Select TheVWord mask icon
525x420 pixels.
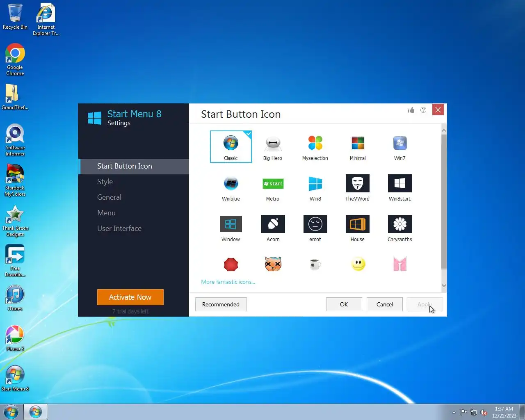(x=358, y=187)
